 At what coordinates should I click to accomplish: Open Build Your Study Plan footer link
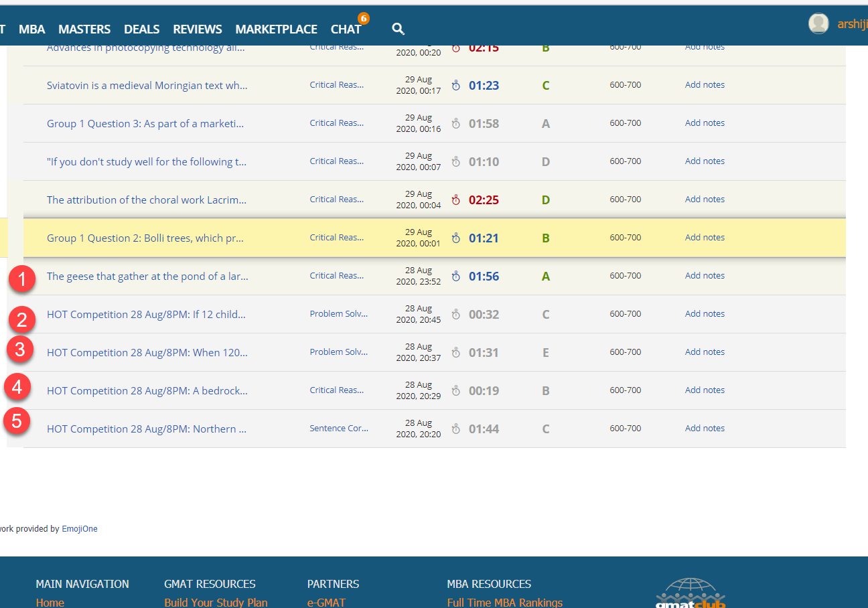pyautogui.click(x=216, y=603)
